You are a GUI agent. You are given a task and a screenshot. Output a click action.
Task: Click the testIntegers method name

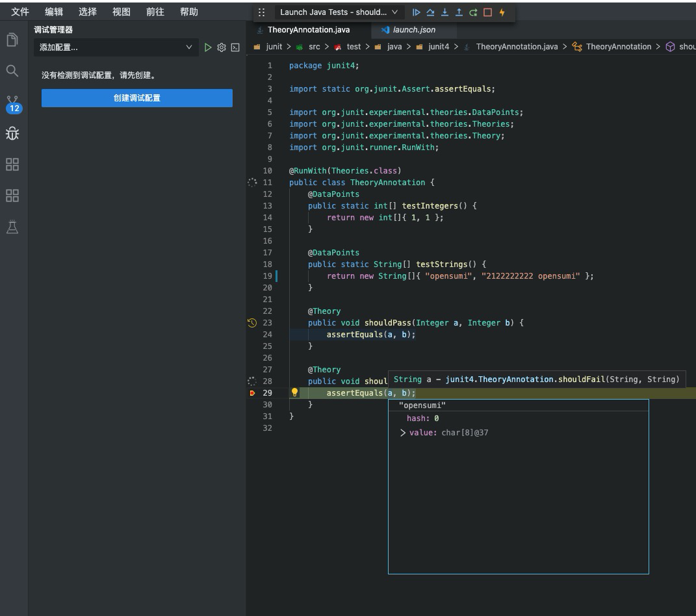(x=430, y=206)
